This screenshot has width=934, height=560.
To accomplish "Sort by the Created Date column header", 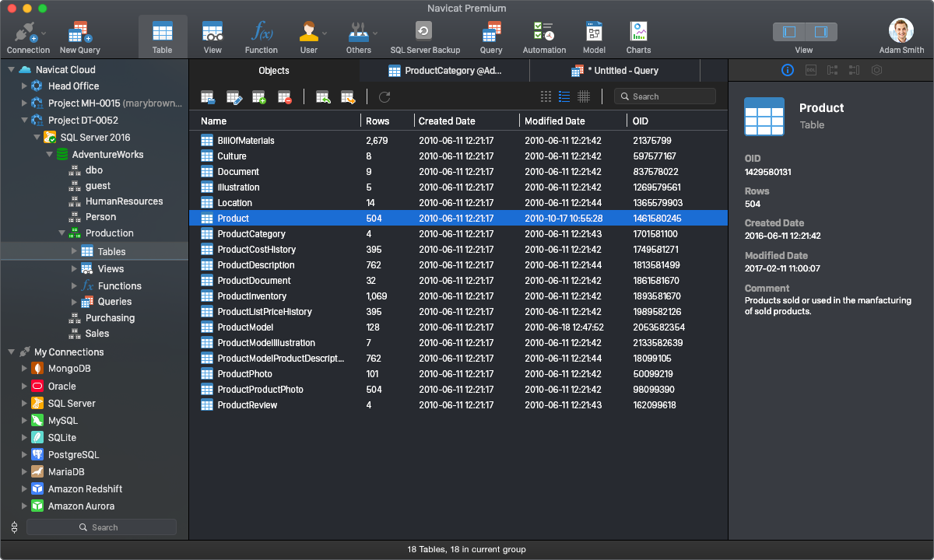I will click(465, 121).
